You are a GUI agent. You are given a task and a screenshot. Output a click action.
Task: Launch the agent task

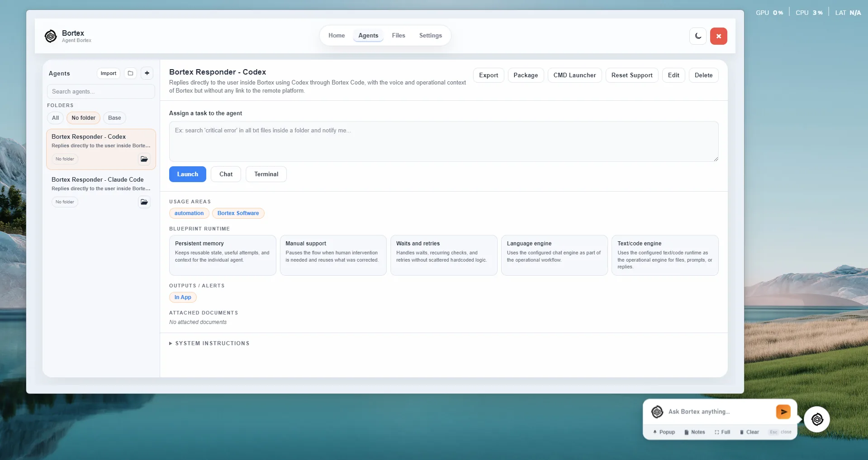[x=187, y=174]
